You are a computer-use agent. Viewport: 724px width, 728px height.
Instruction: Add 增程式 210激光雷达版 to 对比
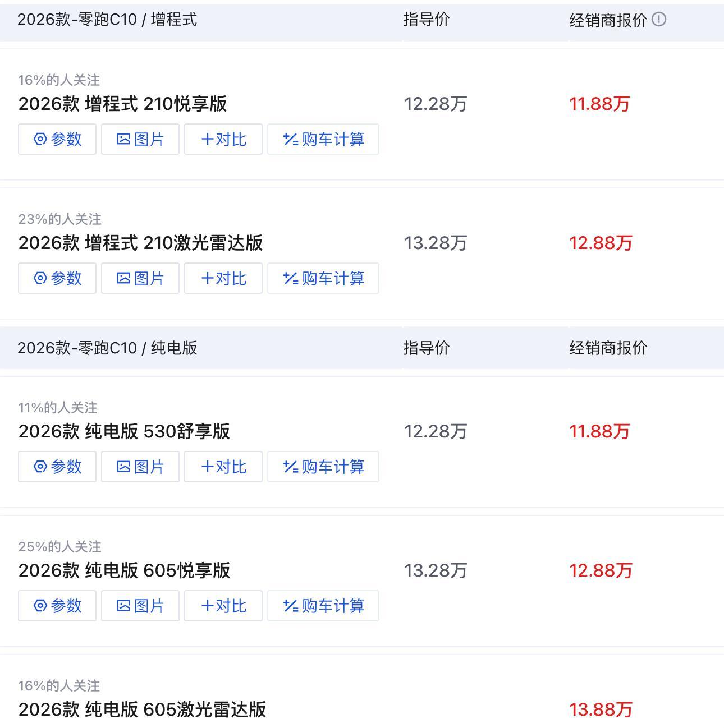point(223,278)
